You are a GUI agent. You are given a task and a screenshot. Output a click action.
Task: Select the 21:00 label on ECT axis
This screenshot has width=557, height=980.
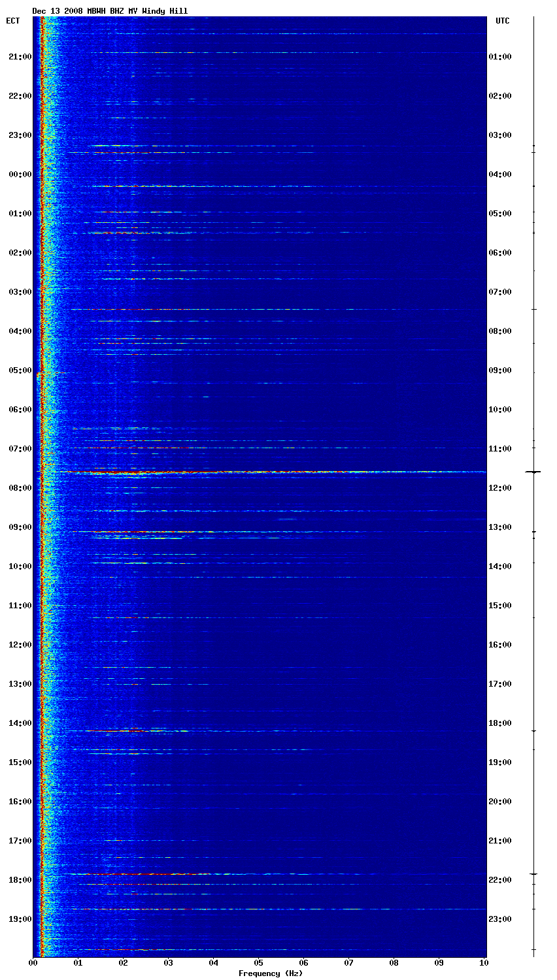(x=20, y=57)
